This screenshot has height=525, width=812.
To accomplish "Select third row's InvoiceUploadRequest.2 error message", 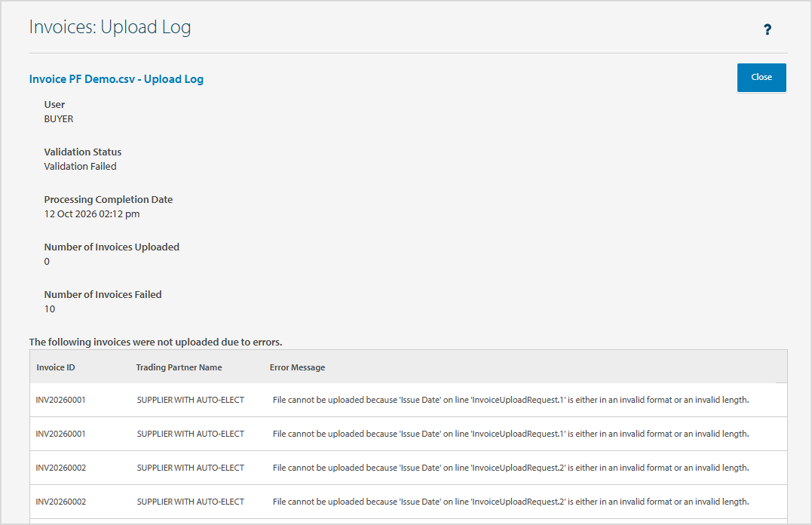I will 510,468.
